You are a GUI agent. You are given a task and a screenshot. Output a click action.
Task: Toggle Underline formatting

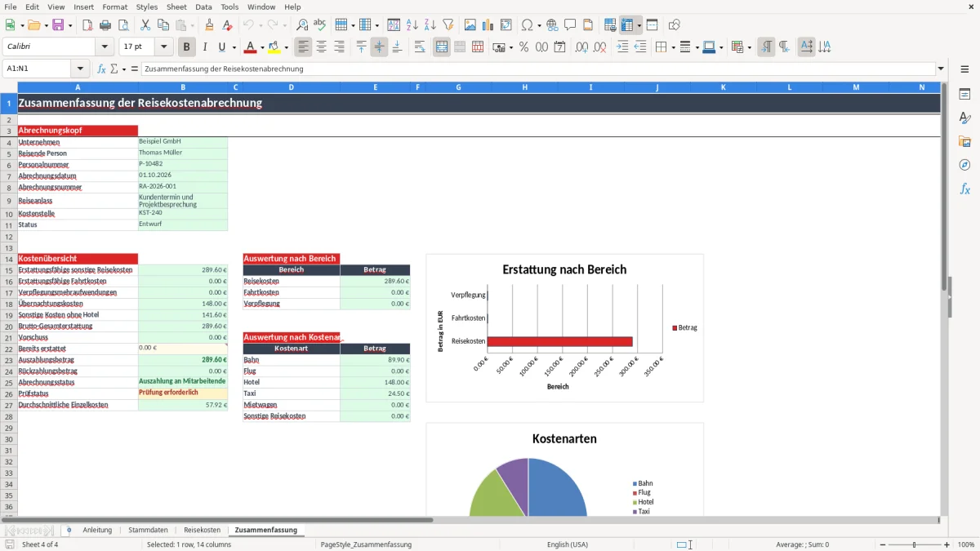[222, 47]
